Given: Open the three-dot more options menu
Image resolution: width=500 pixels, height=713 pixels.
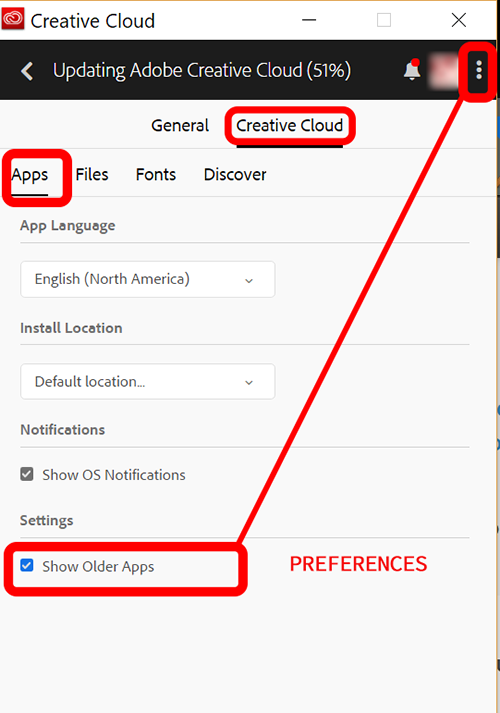Looking at the screenshot, I should point(479,70).
